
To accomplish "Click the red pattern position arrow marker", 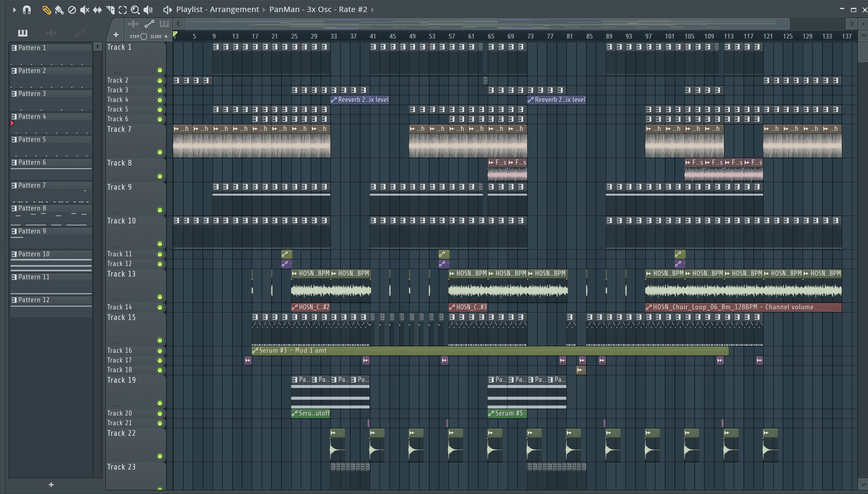I will 12,124.
